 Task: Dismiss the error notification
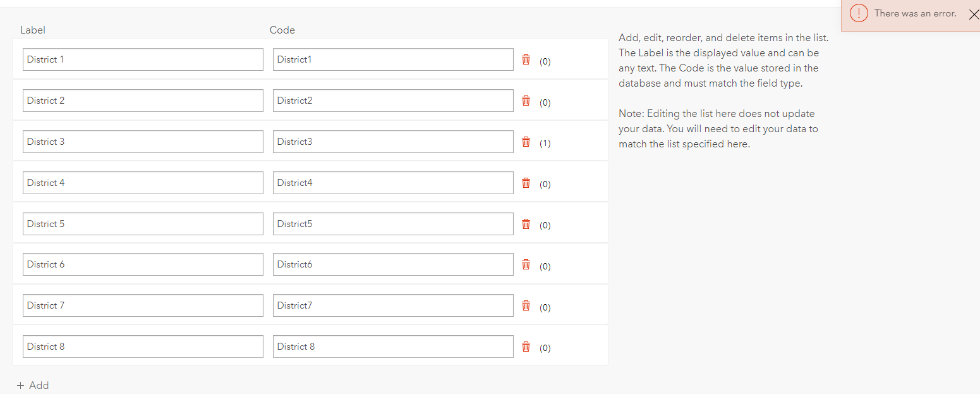[x=973, y=15]
